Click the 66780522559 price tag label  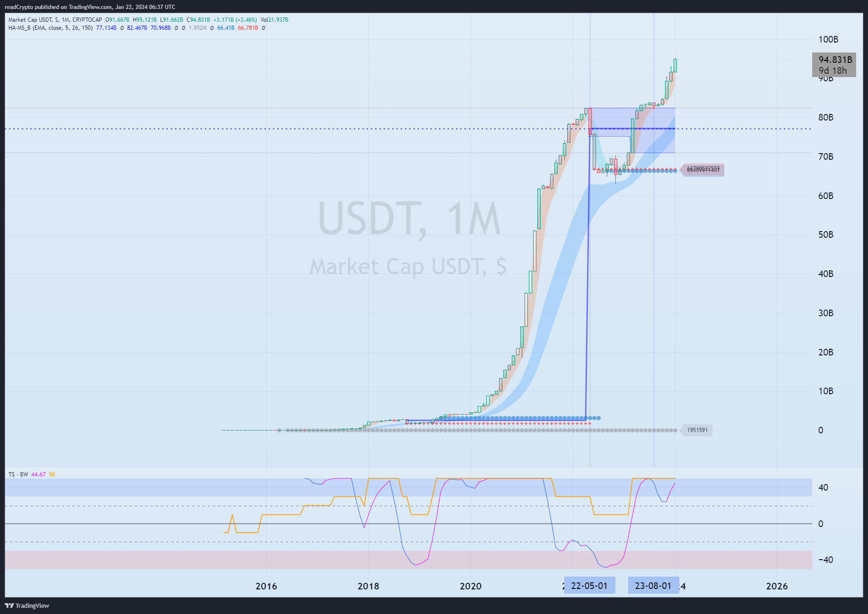(x=702, y=169)
